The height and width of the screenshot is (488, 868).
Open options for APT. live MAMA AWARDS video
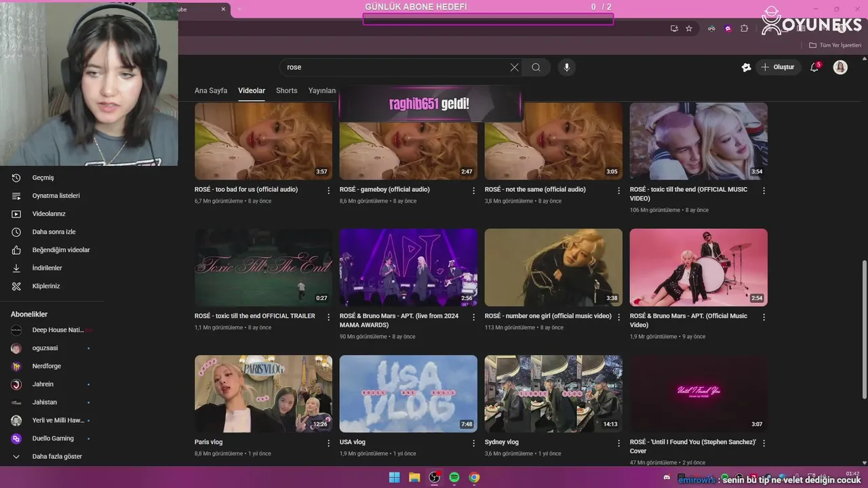click(x=474, y=317)
